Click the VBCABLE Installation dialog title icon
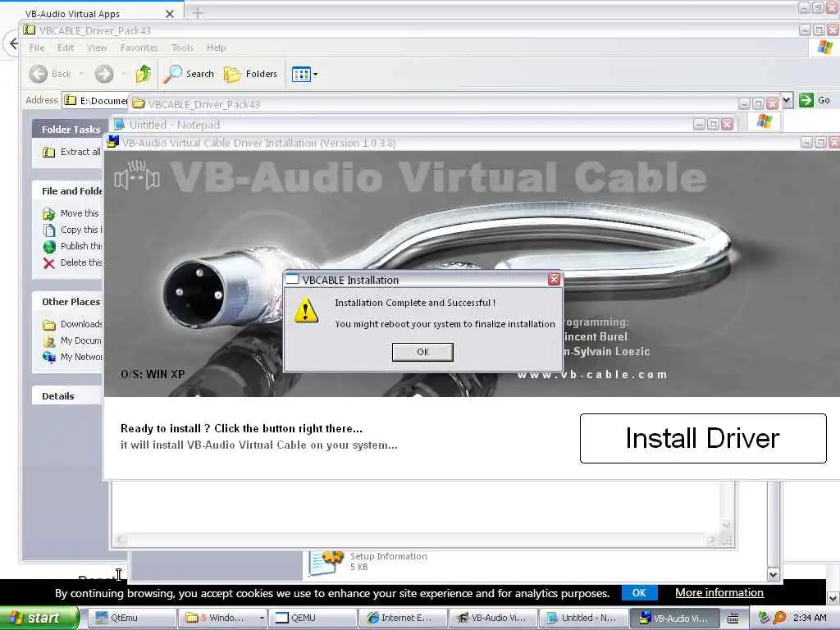Image resolution: width=840 pixels, height=630 pixels. click(x=293, y=279)
